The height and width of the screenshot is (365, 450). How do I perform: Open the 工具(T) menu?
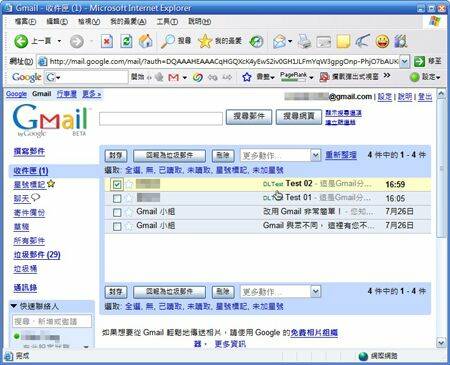(x=167, y=21)
